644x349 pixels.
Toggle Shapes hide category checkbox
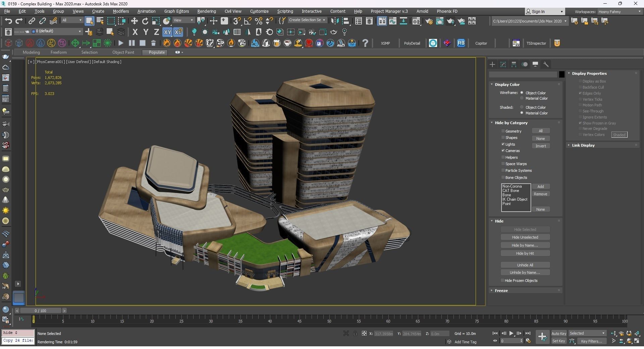pos(503,138)
